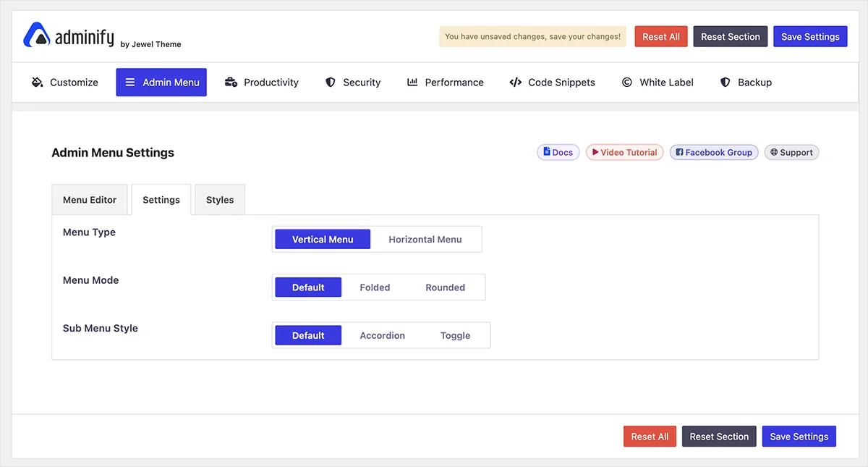The height and width of the screenshot is (467, 868).
Task: Click the unsaved changes notice
Action: 532,37
